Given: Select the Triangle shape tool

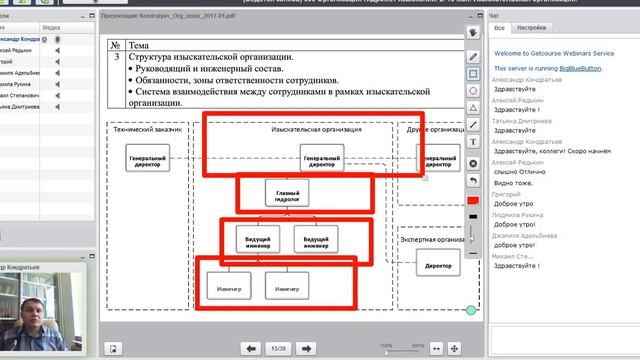Looking at the screenshot, I should pyautogui.click(x=473, y=108).
